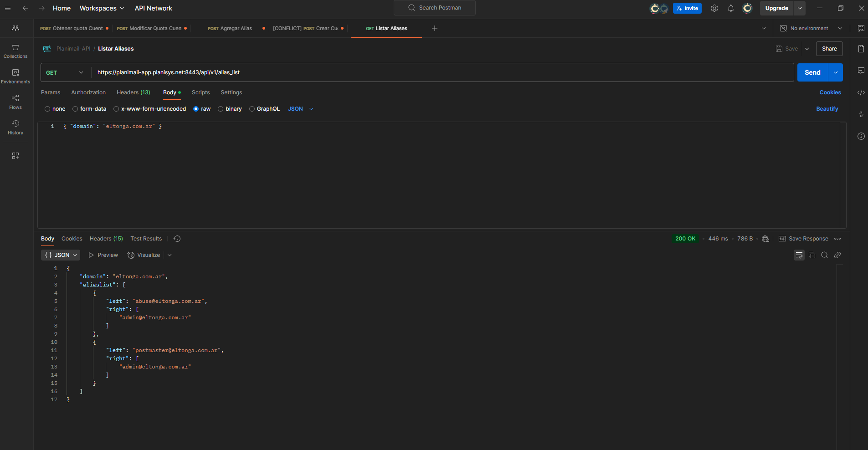Open the request info icon in right sidebar

tap(861, 136)
